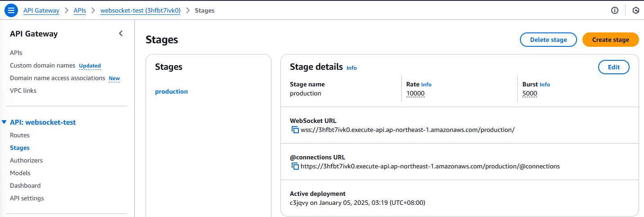
Task: Edit the stage details
Action: [x=614, y=67]
